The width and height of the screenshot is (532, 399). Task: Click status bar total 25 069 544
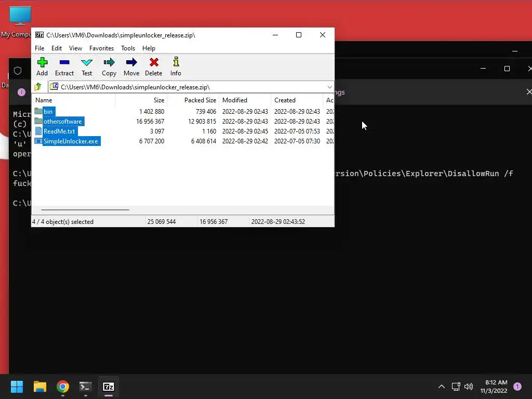coord(162,221)
